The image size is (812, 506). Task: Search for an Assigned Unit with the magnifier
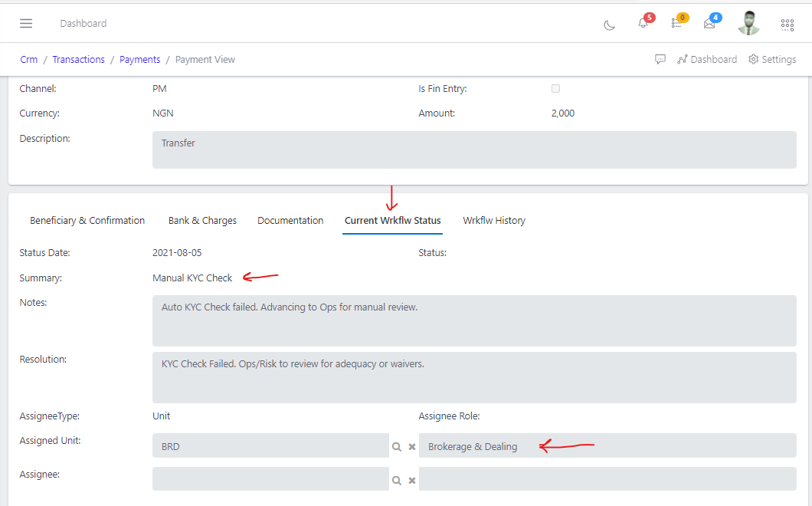397,445
